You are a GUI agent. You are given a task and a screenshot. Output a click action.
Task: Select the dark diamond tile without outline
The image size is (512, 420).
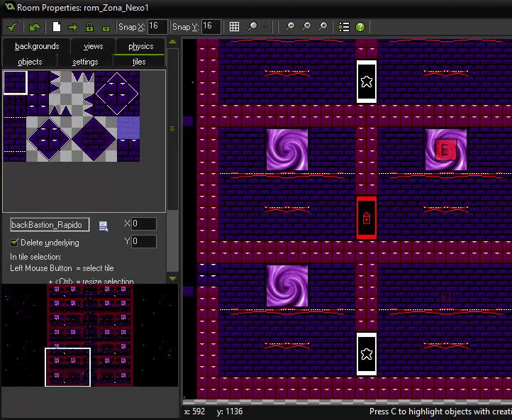(x=94, y=139)
